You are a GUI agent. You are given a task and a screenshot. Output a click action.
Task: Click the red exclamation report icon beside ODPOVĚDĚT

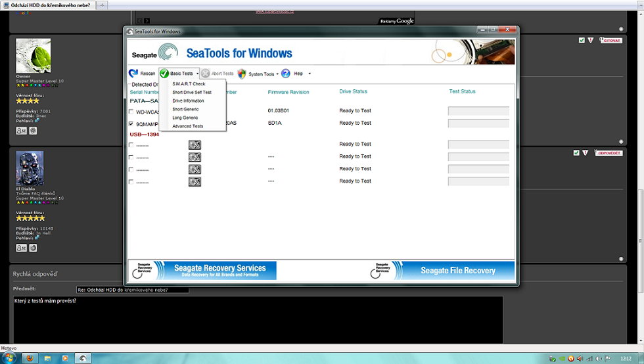click(586, 153)
